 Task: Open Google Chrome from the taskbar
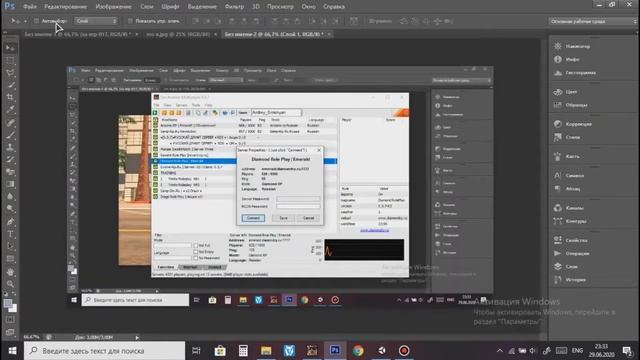[x=358, y=351]
